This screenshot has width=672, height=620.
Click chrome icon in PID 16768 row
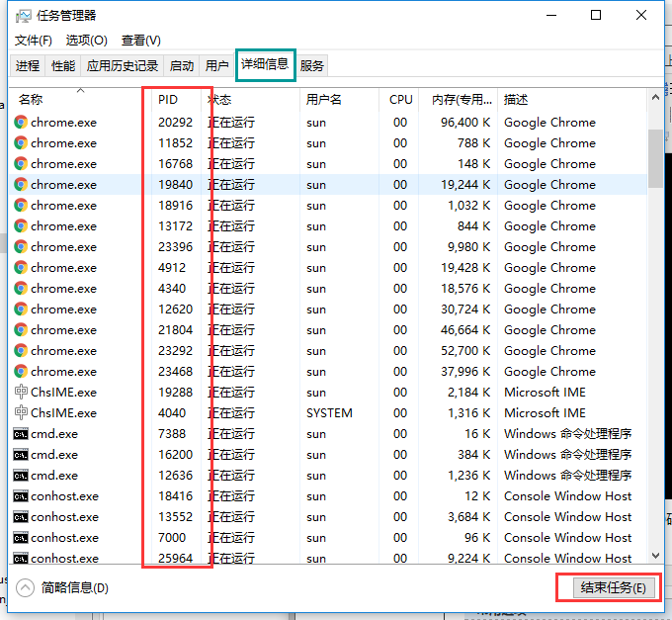[x=21, y=164]
